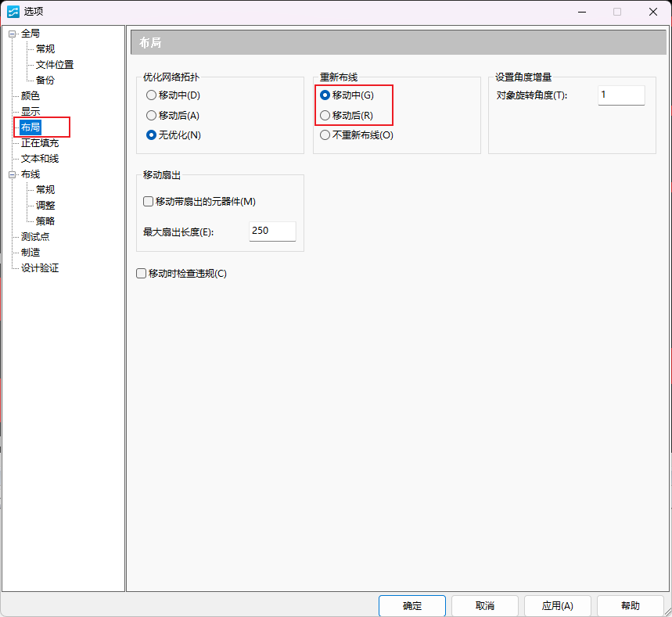Select 策略 under 布线
Image resolution: width=672 pixels, height=617 pixels.
point(45,221)
